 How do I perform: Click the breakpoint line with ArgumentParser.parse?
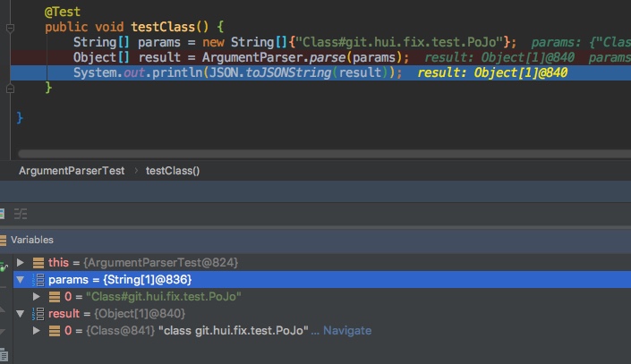tap(320, 57)
